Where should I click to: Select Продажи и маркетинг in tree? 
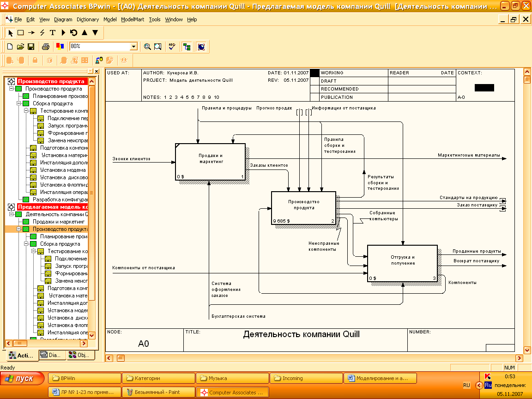point(58,222)
